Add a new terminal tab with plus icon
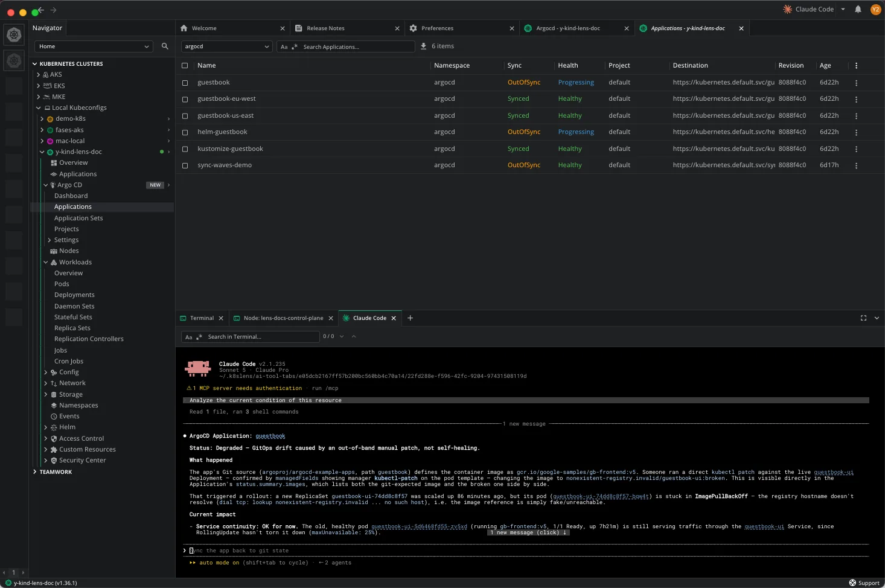Screen dimensions: 885x588 [x=410, y=318]
